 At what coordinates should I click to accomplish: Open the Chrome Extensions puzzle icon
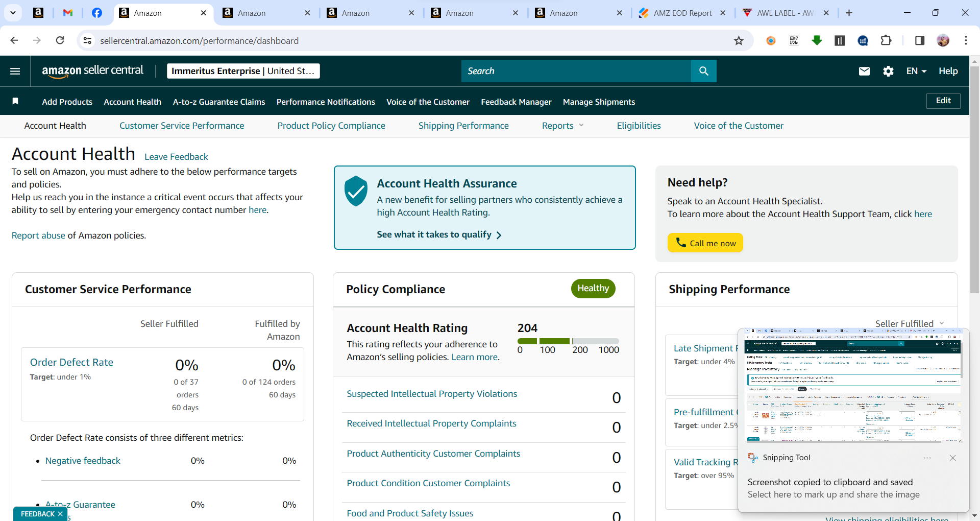click(x=886, y=40)
